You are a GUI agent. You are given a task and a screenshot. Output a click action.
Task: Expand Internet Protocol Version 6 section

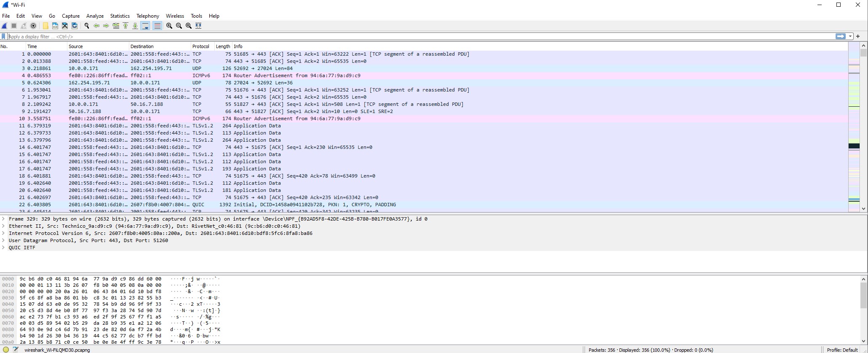3,233
